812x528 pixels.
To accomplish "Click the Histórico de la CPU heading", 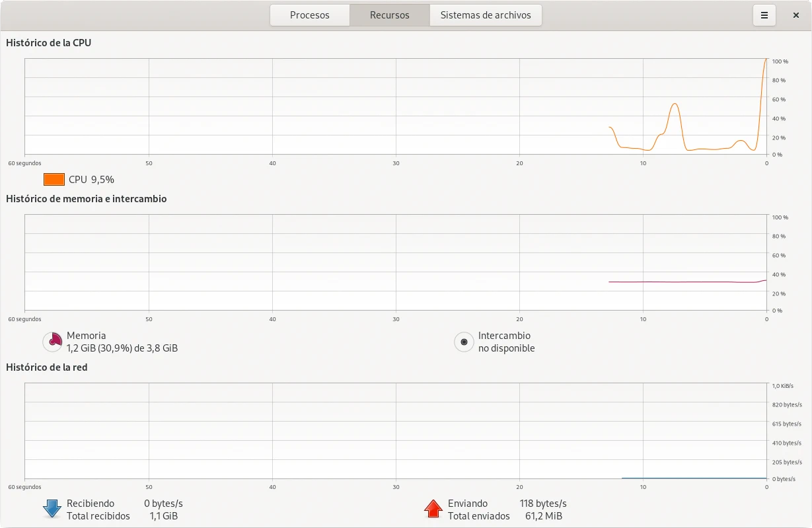I will [49, 43].
